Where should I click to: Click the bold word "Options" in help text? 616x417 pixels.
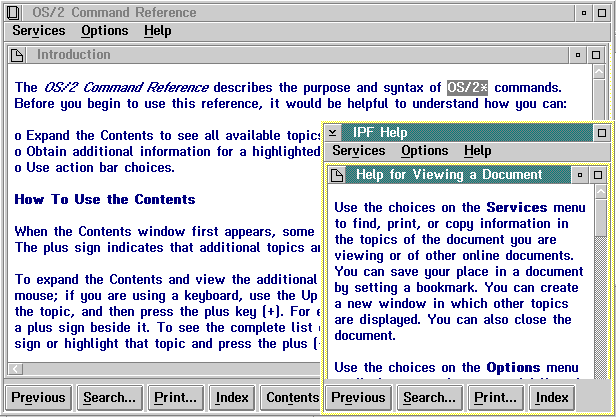tap(513, 367)
